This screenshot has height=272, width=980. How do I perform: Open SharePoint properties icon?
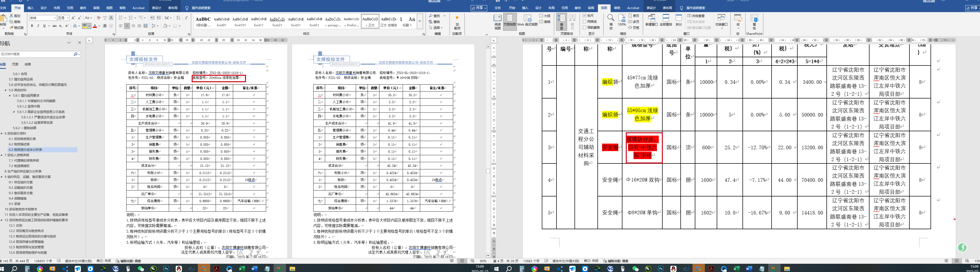coord(754,22)
